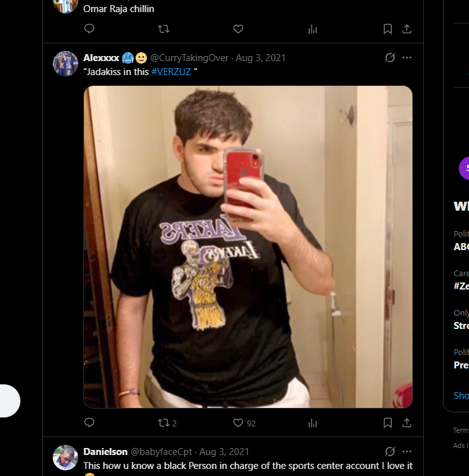Image resolution: width=469 pixels, height=476 pixels.
Task: Open more options on Danielson's tweet
Action: click(x=407, y=451)
